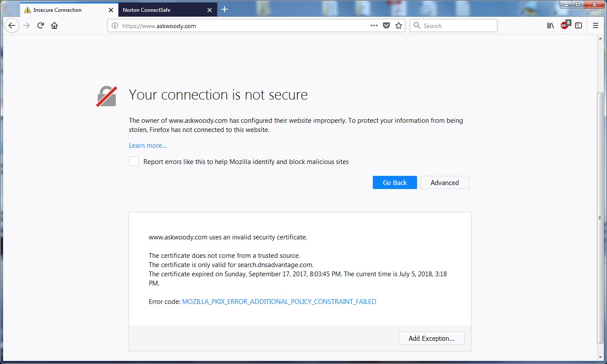Reload the current page

point(40,25)
